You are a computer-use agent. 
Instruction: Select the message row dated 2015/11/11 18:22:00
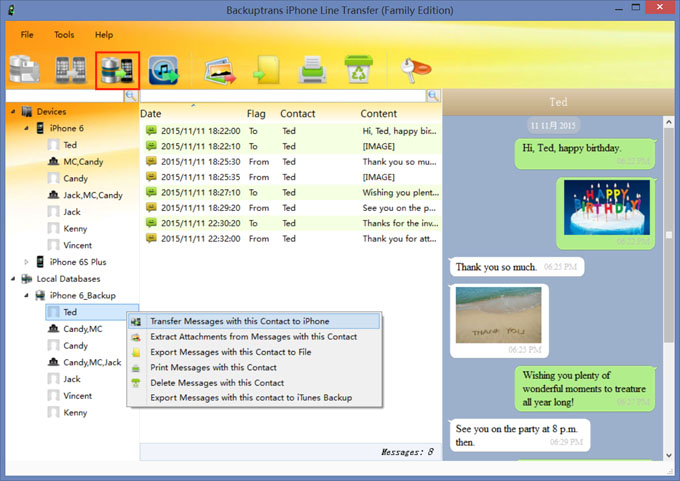pyautogui.click(x=293, y=131)
